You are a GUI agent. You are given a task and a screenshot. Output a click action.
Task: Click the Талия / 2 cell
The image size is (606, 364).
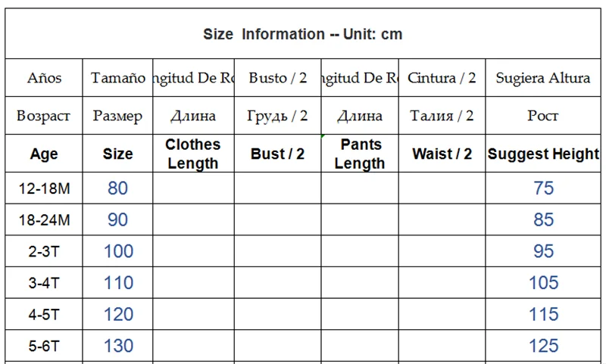(x=442, y=116)
